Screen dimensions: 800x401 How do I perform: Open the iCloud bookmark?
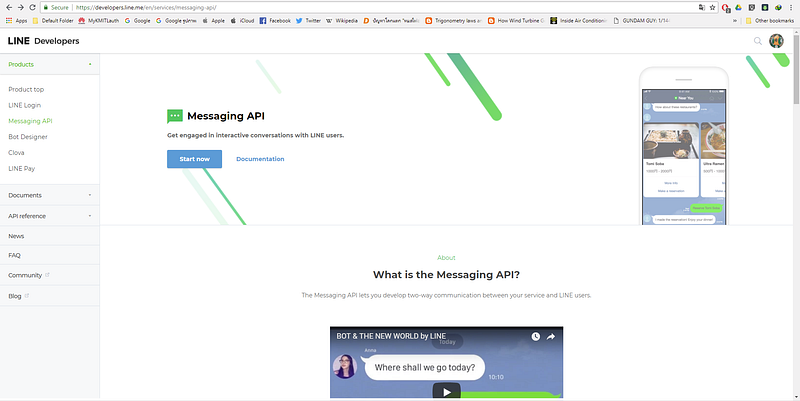coord(242,21)
